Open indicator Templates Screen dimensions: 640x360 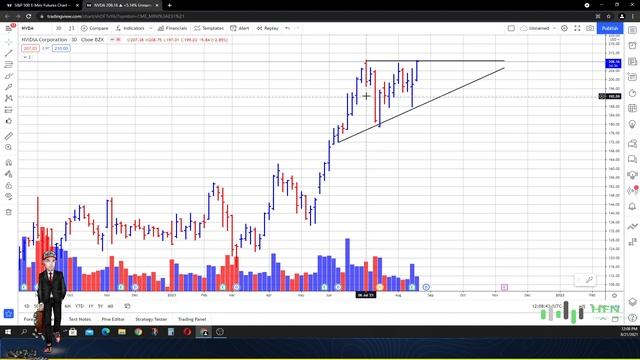click(x=209, y=28)
